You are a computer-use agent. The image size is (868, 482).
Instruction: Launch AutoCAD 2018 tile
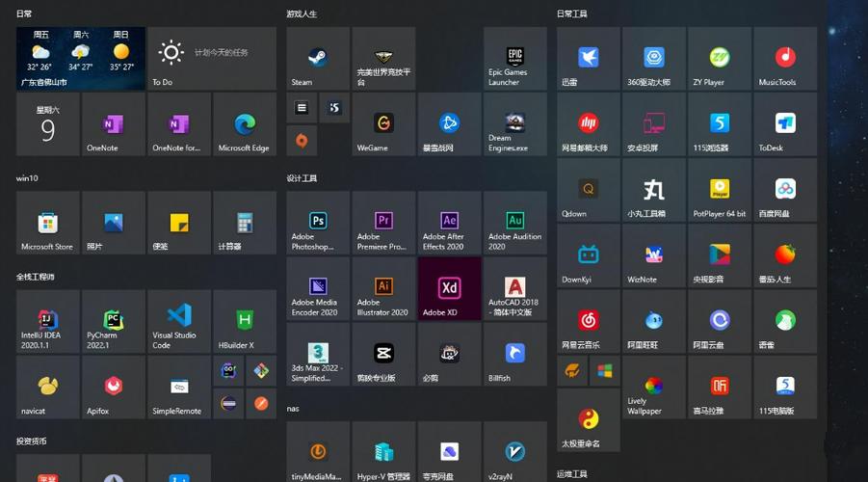pyautogui.click(x=514, y=288)
